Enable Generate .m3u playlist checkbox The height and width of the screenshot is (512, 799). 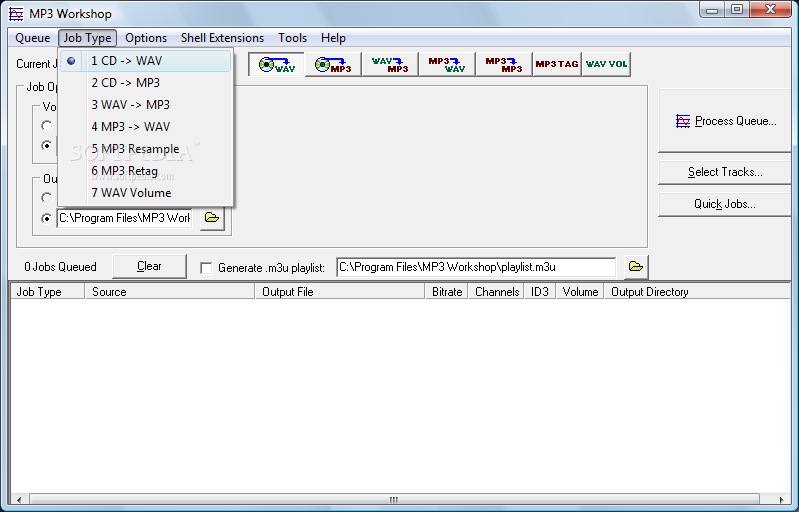click(x=206, y=267)
